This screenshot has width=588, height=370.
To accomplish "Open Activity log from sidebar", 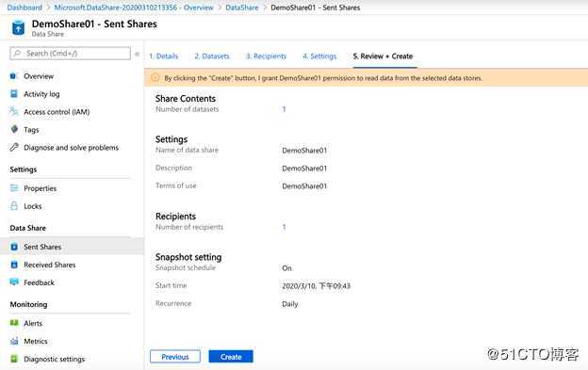I will [x=41, y=94].
